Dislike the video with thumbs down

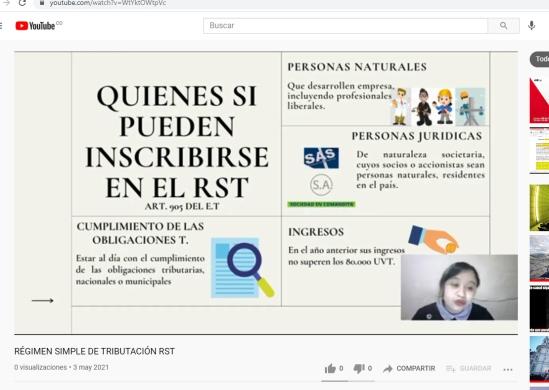click(x=362, y=368)
